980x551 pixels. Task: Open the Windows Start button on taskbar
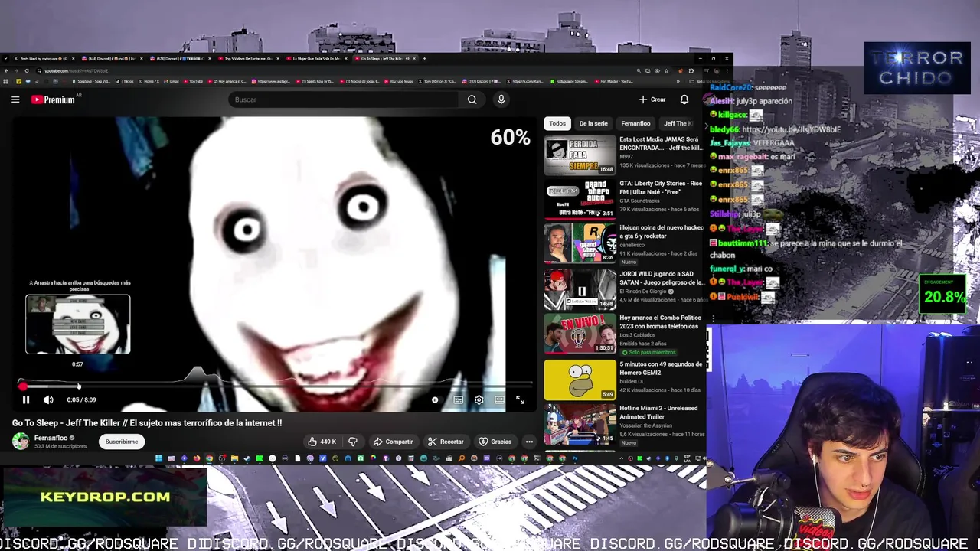158,458
